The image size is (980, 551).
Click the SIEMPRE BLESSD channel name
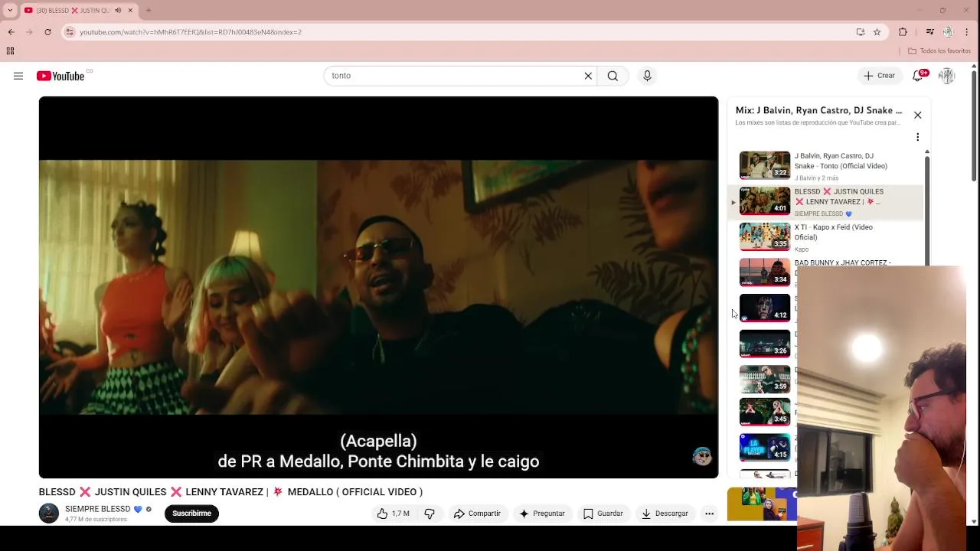[x=97, y=509]
